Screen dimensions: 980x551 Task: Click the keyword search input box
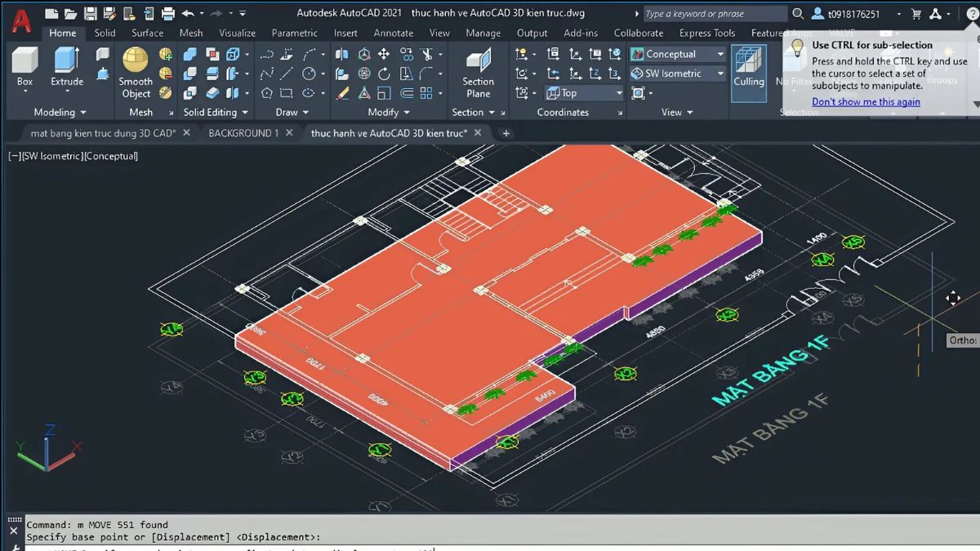tap(715, 14)
